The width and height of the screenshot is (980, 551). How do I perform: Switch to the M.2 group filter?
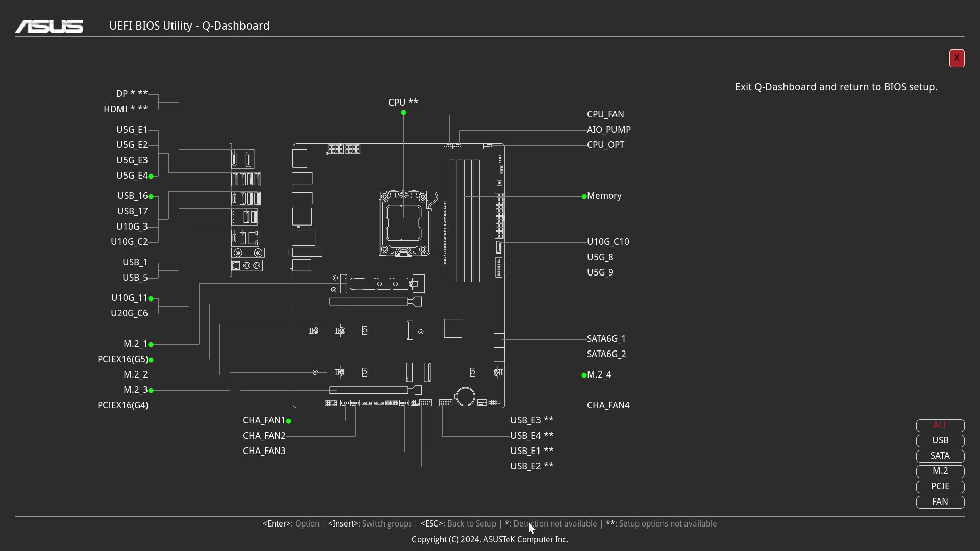tap(940, 471)
